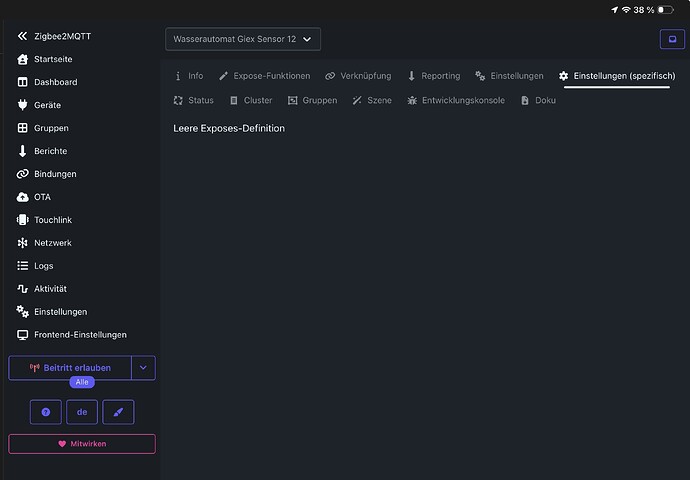The width and height of the screenshot is (690, 480).
Task: Click the Geräte plug icon
Action: coord(22,105)
